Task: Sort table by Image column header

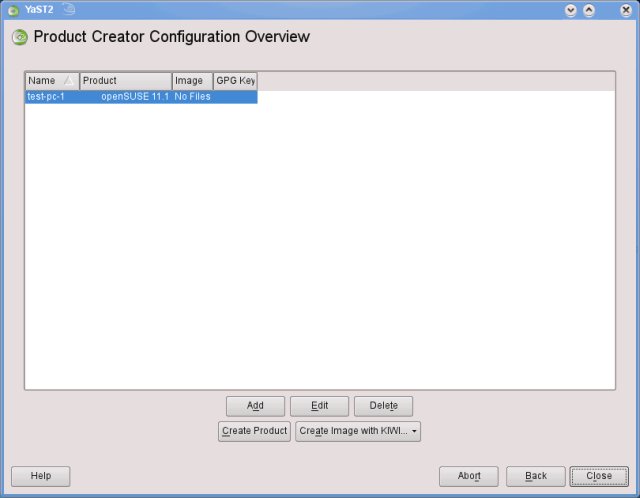Action: point(193,81)
